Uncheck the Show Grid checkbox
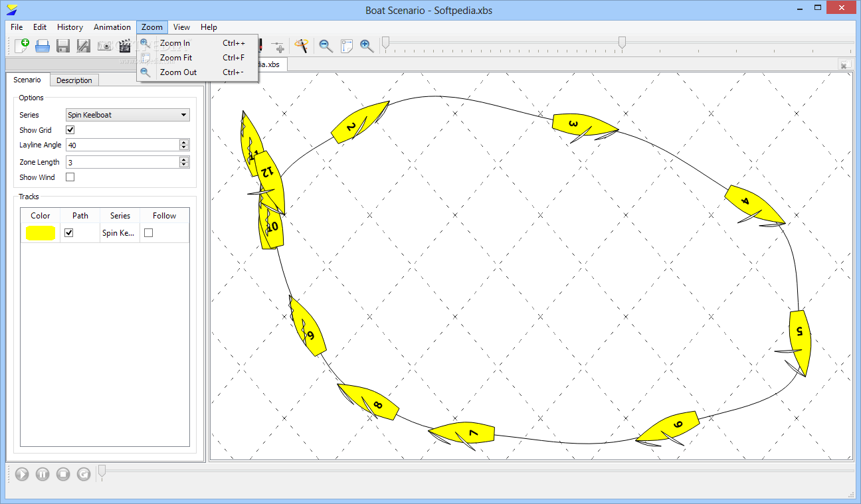Image resolution: width=861 pixels, height=504 pixels. pos(70,130)
